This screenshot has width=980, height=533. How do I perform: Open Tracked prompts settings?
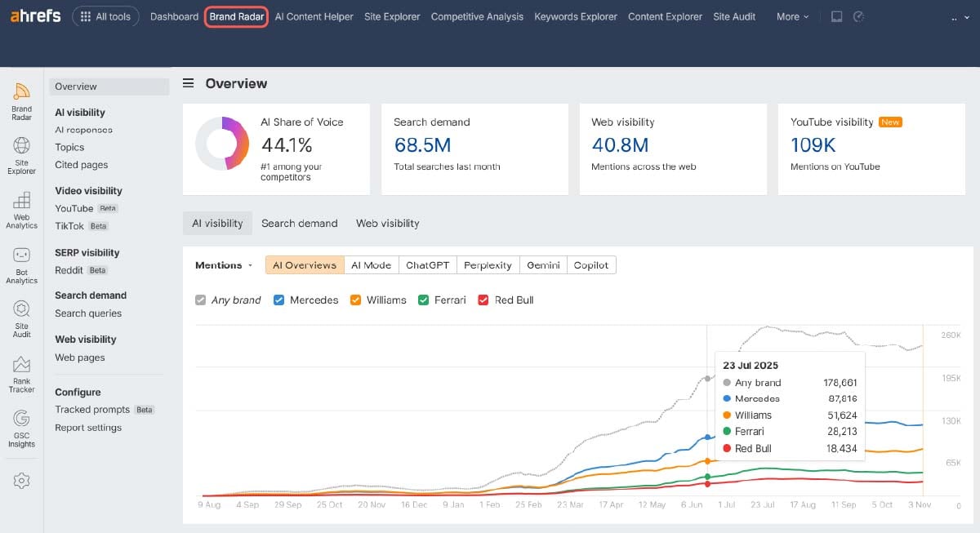[x=92, y=410]
